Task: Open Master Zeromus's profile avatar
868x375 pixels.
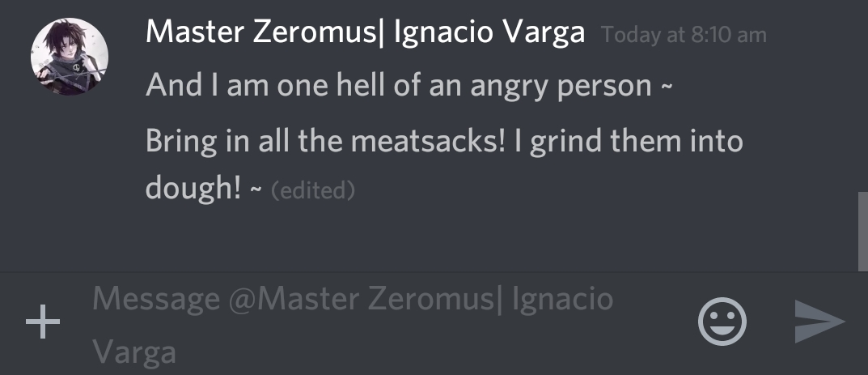Action: (x=70, y=58)
